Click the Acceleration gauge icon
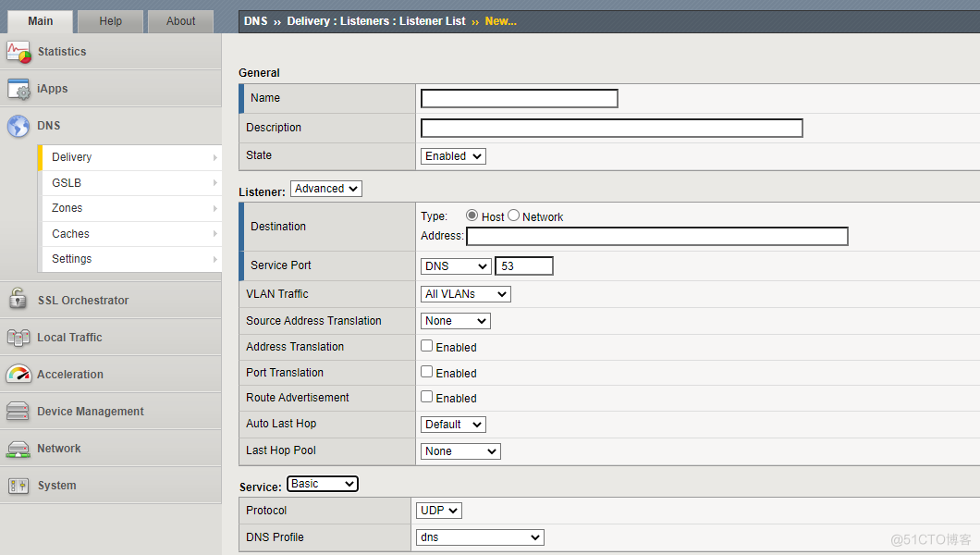Viewport: 980px width, 555px height. 18,375
